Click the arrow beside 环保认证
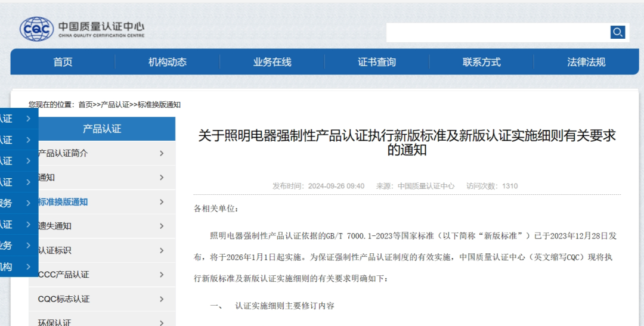644x326 pixels. (x=162, y=322)
